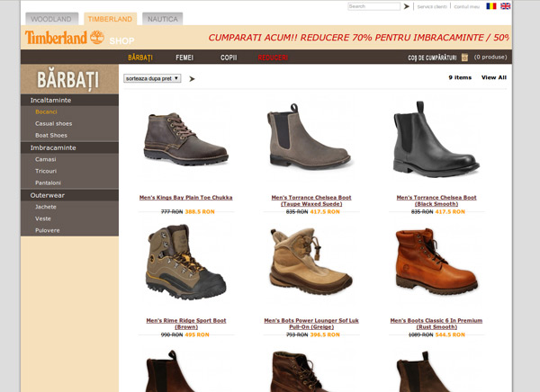
Task: Click into the Search field
Action: click(x=374, y=6)
